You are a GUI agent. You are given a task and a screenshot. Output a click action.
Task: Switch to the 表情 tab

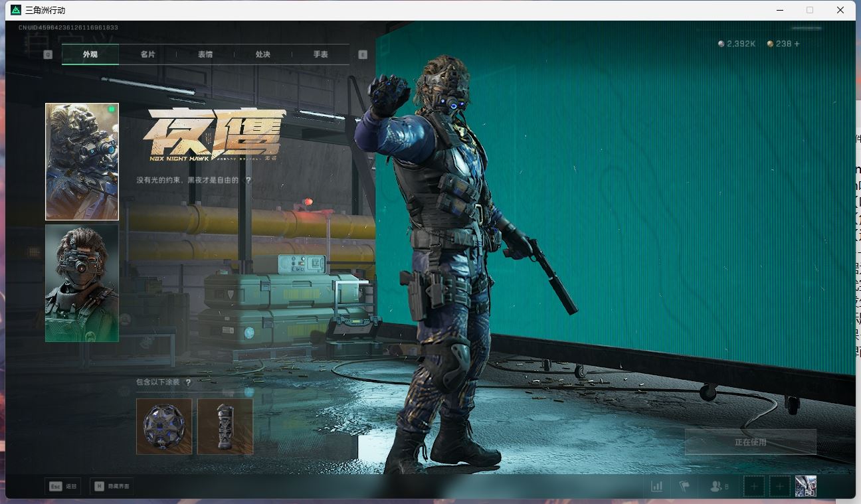pos(205,54)
